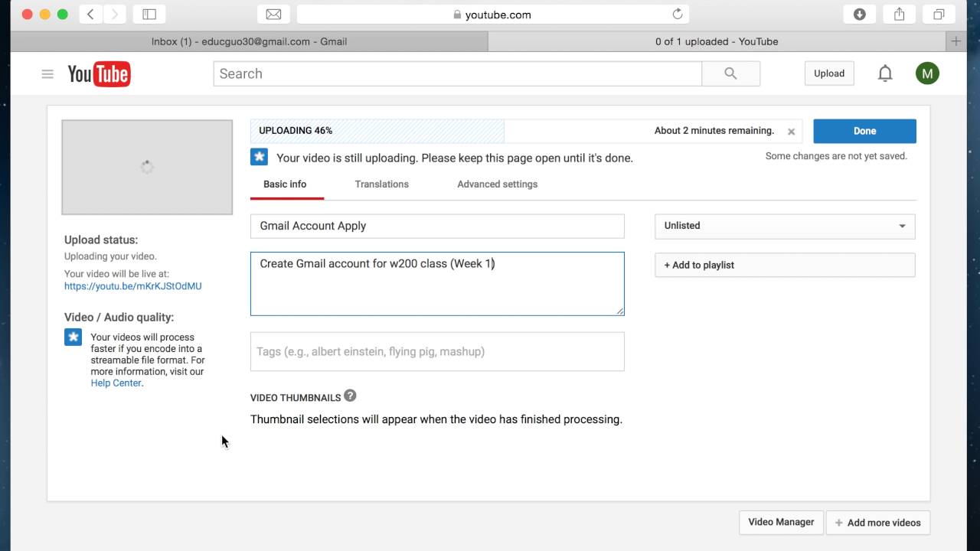The height and width of the screenshot is (551, 980).
Task: Click the blue Done button
Action: (864, 131)
